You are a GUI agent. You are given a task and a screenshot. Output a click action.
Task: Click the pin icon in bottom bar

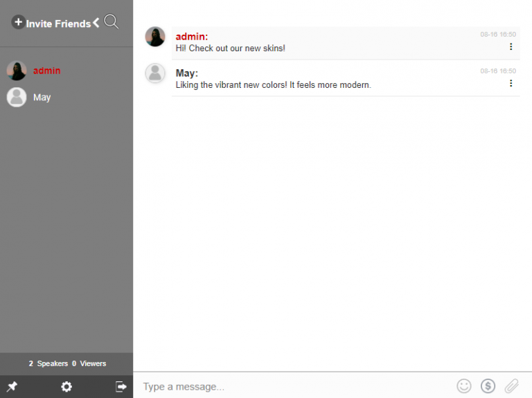12,387
